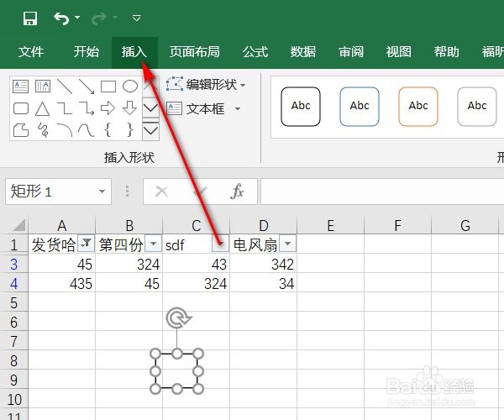Click the Select All corner triangle
504x420 pixels.
coord(19,225)
